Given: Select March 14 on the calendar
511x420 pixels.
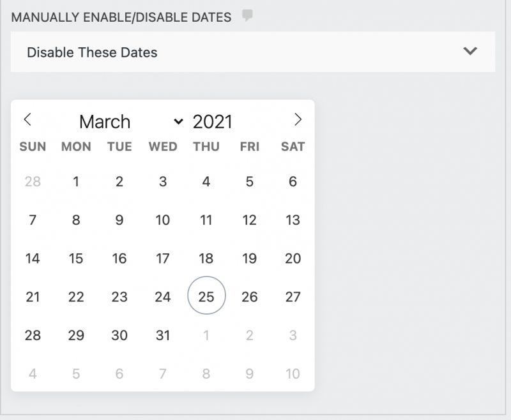Looking at the screenshot, I should (x=33, y=258).
